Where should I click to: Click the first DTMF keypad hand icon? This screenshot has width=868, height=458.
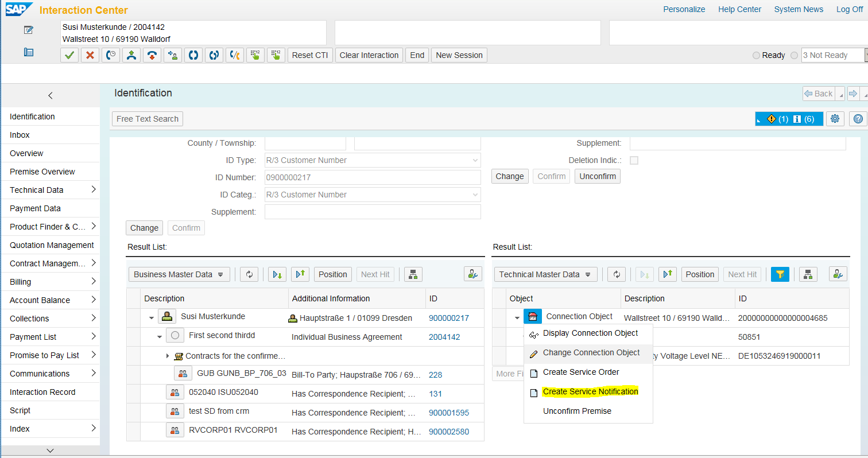255,55
